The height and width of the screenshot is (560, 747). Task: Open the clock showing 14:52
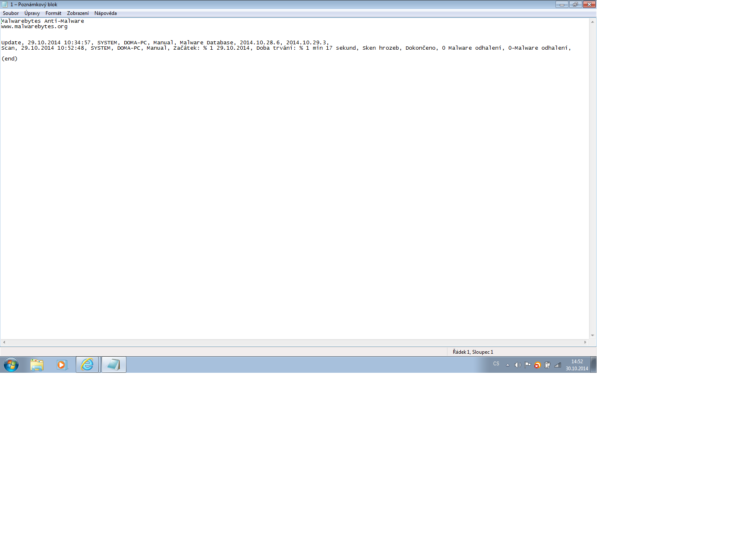(577, 365)
